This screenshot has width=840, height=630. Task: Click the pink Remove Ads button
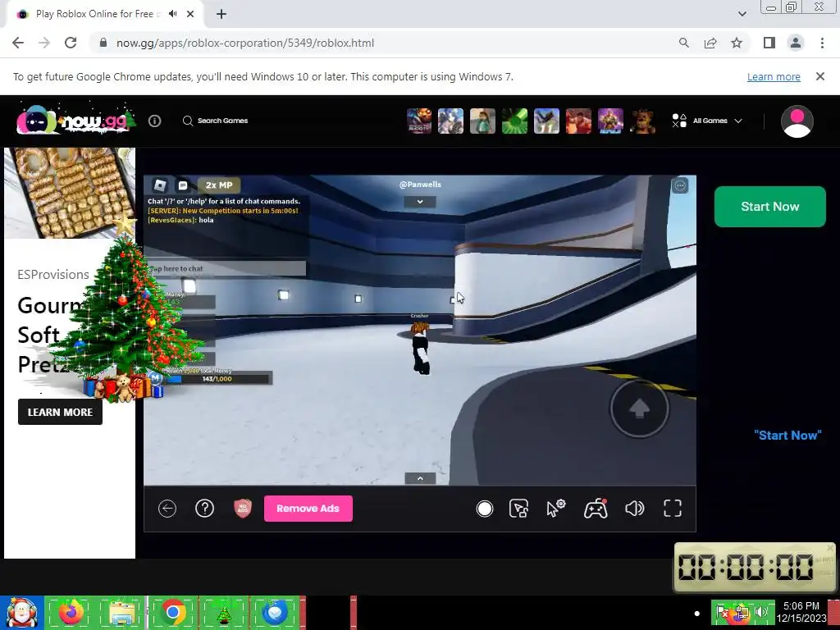click(308, 509)
